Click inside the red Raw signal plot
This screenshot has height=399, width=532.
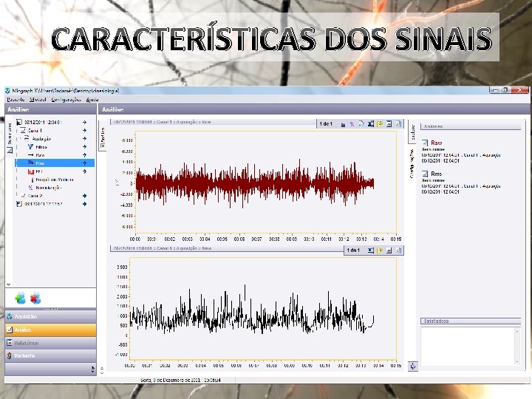coord(266,183)
